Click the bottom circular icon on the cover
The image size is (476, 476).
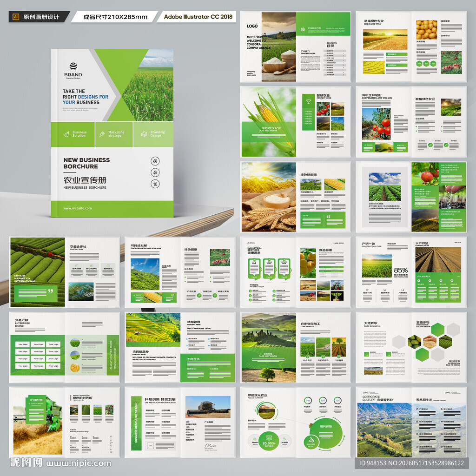coord(155,184)
